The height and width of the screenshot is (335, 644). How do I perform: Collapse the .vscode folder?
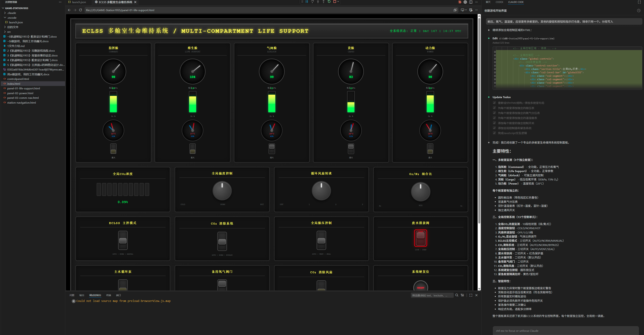pos(12,18)
